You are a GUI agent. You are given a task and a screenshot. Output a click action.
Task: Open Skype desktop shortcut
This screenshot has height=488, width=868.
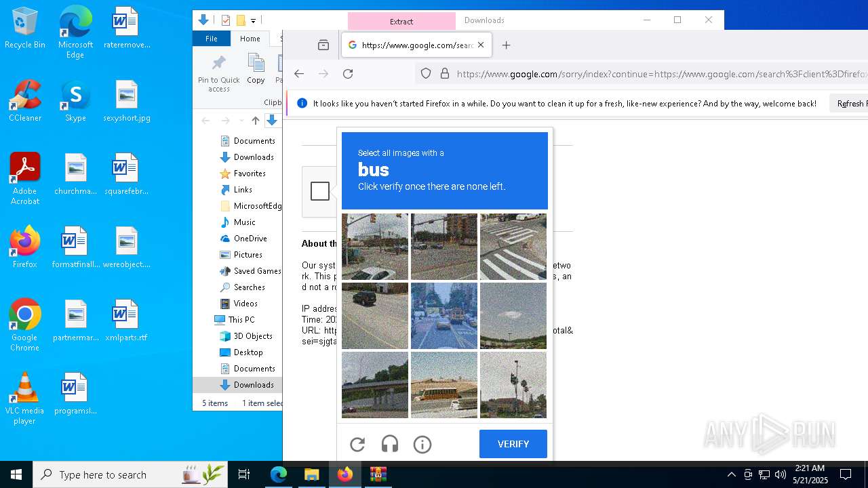point(75,102)
